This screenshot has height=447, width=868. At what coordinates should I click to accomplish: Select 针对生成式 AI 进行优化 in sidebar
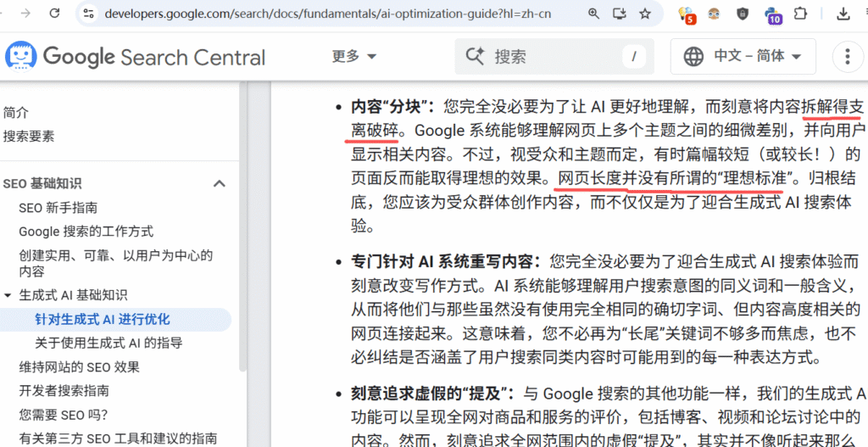[x=102, y=320]
